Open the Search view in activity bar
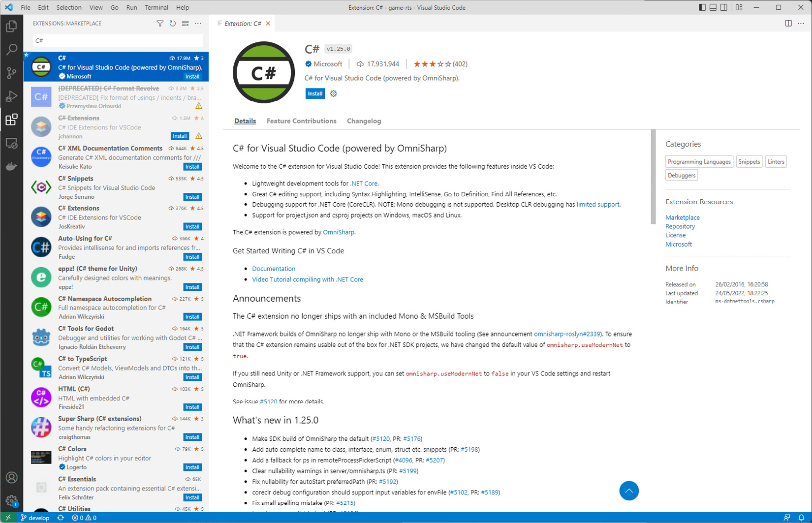This screenshot has height=523, width=812. 11,49
